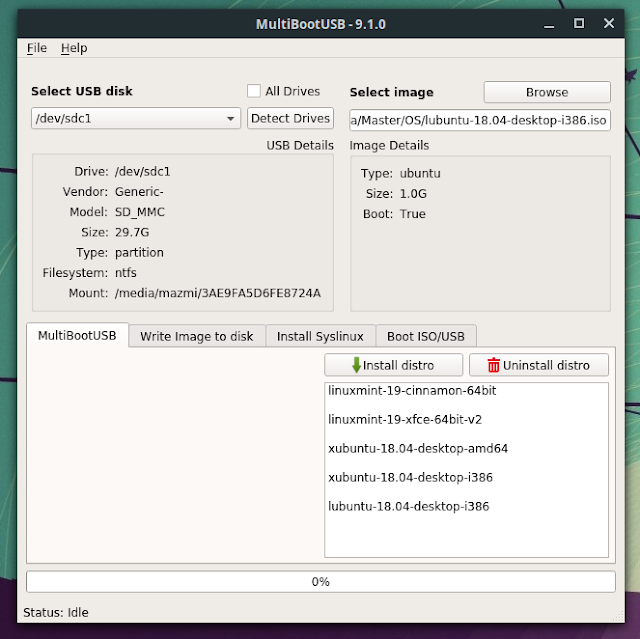Open the Boot ISO/USB tab
Viewport: 640px width, 639px height.
(426, 336)
